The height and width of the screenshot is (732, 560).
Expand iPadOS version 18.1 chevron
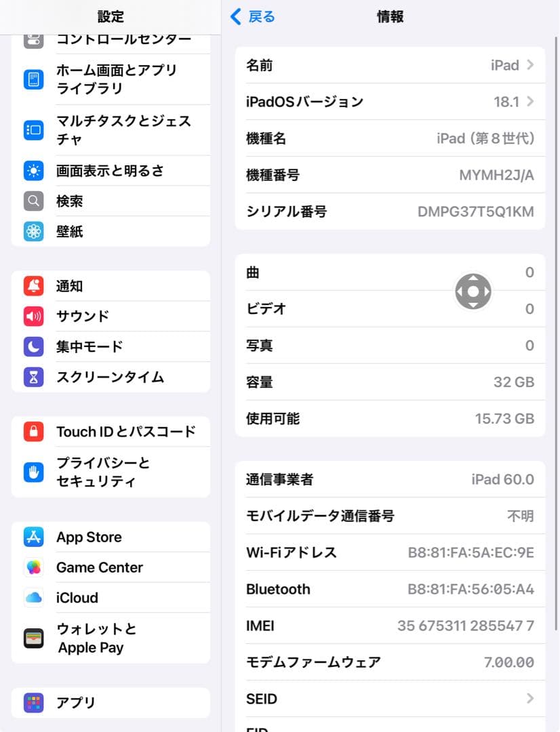[x=530, y=101]
